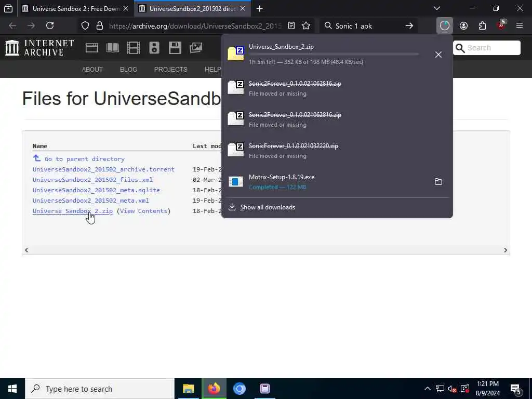The image size is (532, 399).
Task: Submit search with the arrow button
Action: [x=409, y=26]
